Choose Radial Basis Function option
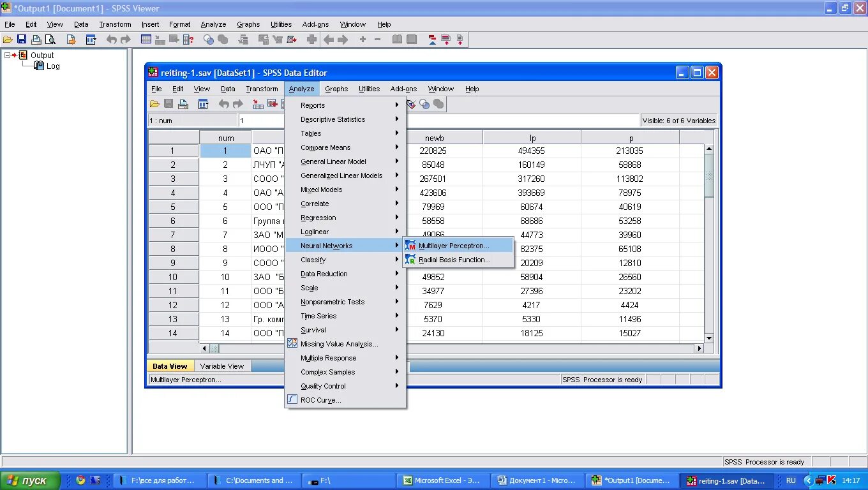 click(x=458, y=260)
